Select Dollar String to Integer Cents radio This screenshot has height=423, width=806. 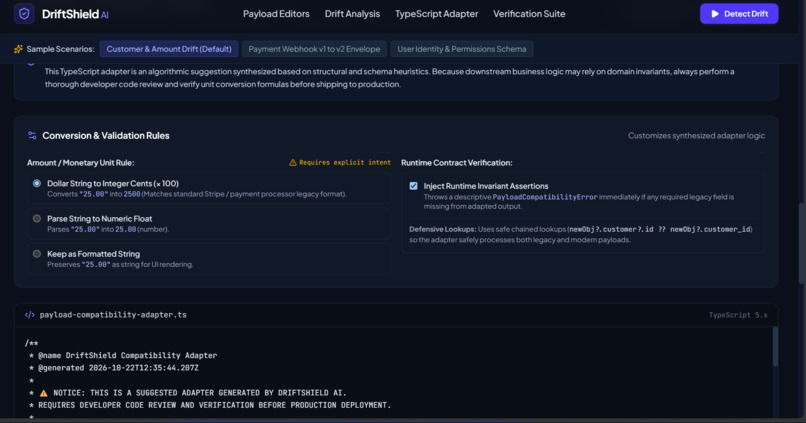pyautogui.click(x=36, y=183)
